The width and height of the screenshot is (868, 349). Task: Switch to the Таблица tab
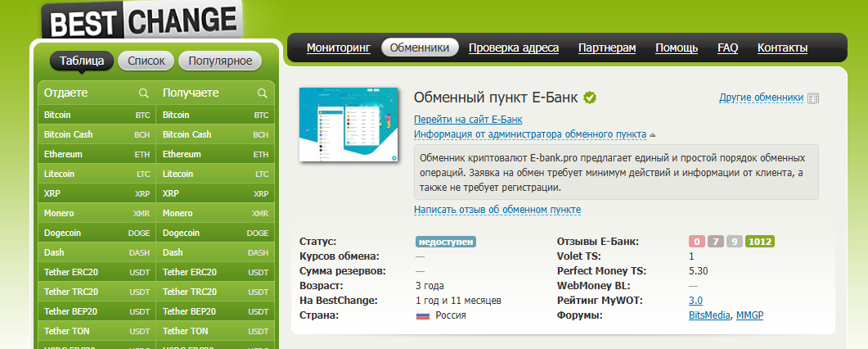pyautogui.click(x=82, y=61)
